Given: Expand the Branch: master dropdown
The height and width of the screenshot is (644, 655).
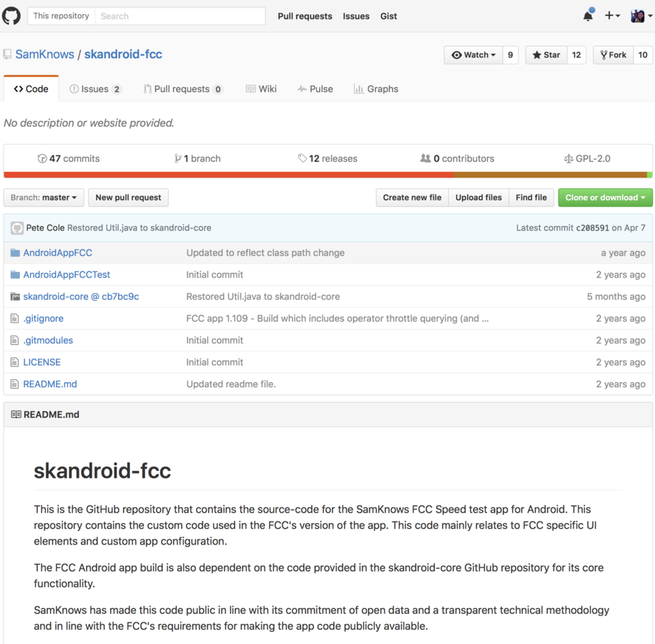Looking at the screenshot, I should click(44, 197).
